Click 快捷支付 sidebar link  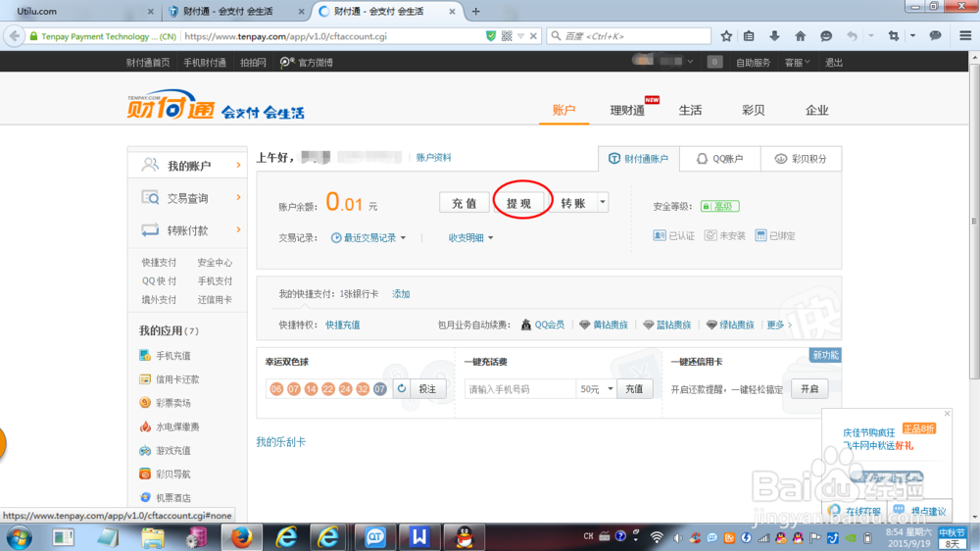point(159,263)
